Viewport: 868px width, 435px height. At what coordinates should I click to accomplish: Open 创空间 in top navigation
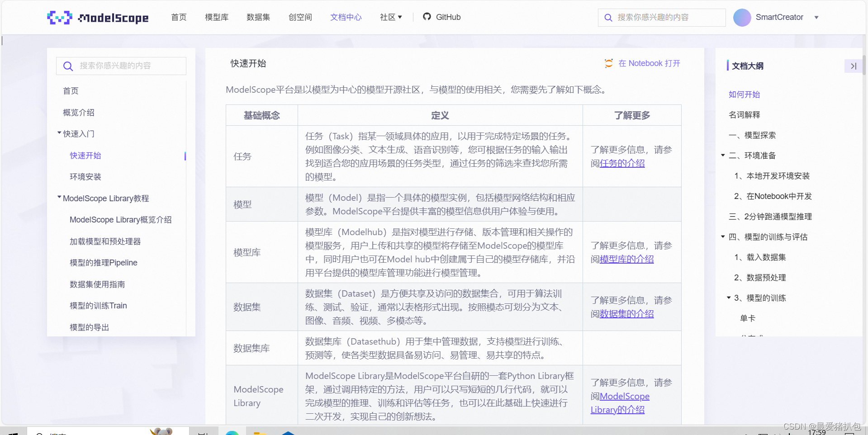300,17
